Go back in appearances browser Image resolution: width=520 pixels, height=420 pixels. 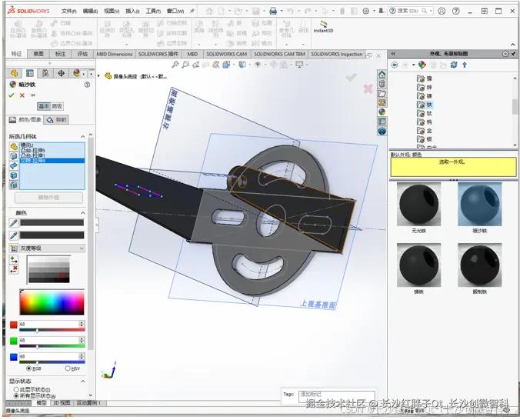[x=395, y=65]
